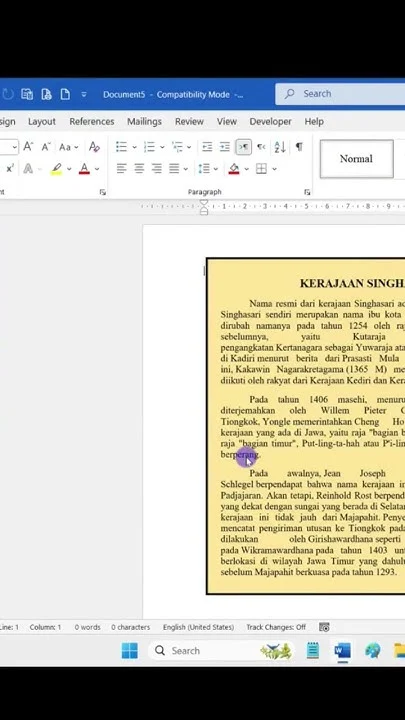Click the Multilevel List icon
405x720 pixels.
click(177, 147)
